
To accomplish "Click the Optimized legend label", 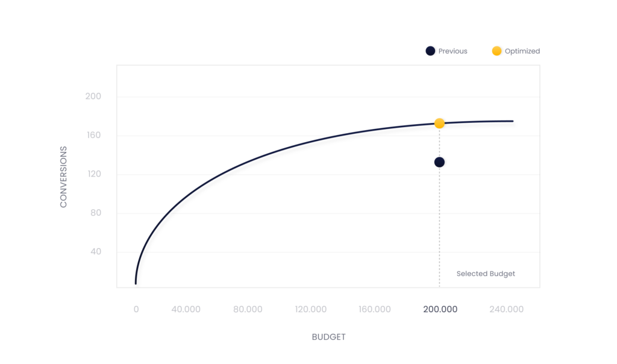I will 522,51.
